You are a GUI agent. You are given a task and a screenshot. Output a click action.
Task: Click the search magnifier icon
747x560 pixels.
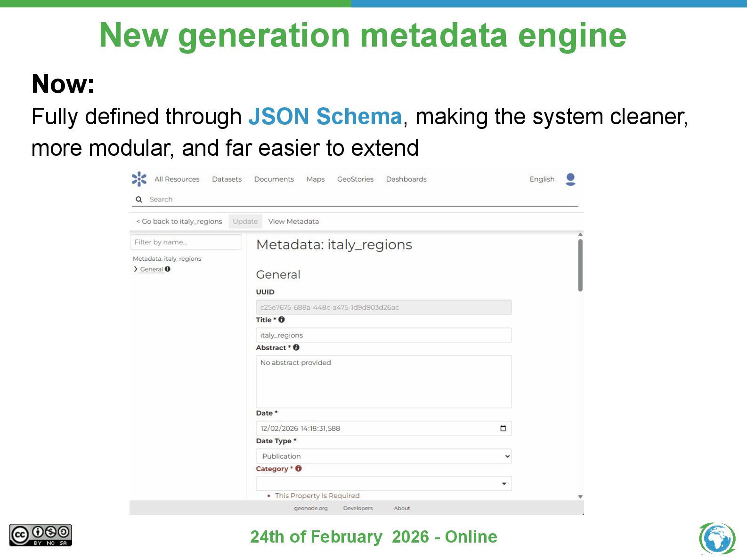tap(139, 200)
